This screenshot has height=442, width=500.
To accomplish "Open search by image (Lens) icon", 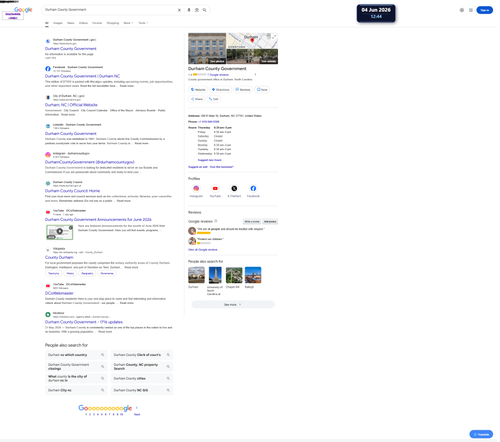I will click(197, 10).
